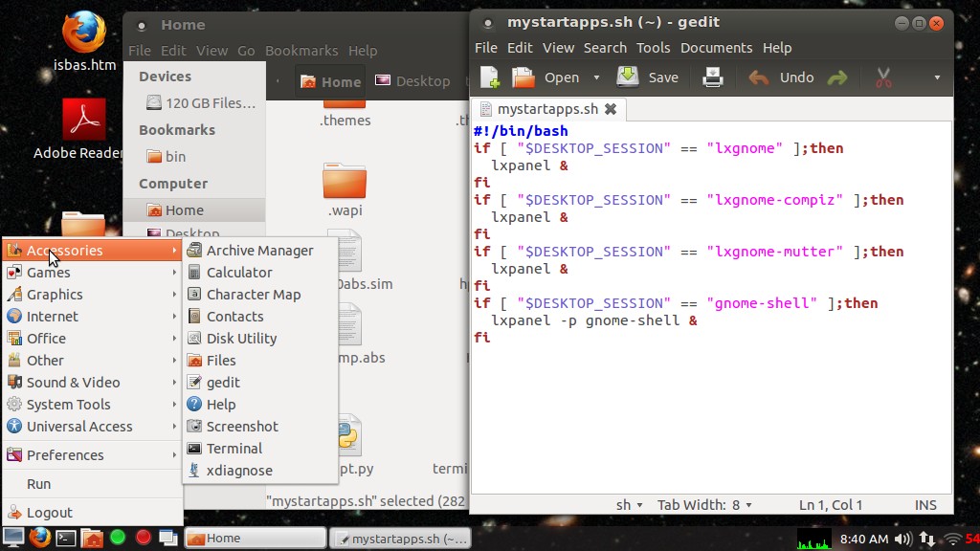Image resolution: width=980 pixels, height=551 pixels.
Task: Click the Undo button in gedit
Action: click(x=781, y=77)
